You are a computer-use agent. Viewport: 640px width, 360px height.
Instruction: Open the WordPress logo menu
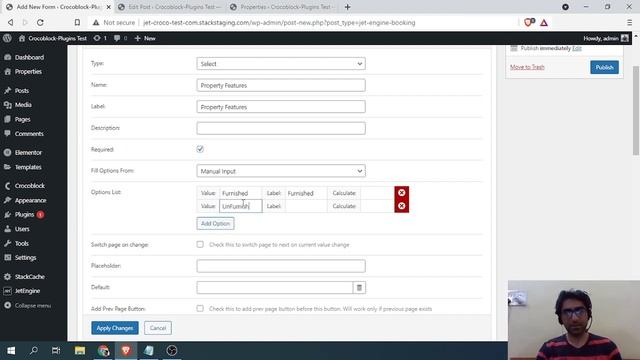[7, 38]
